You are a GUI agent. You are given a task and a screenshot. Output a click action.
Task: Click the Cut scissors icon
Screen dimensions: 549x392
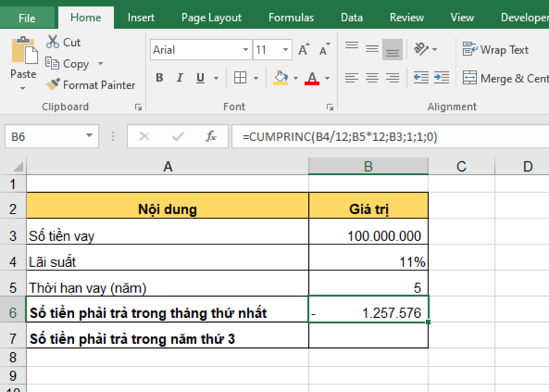(53, 43)
